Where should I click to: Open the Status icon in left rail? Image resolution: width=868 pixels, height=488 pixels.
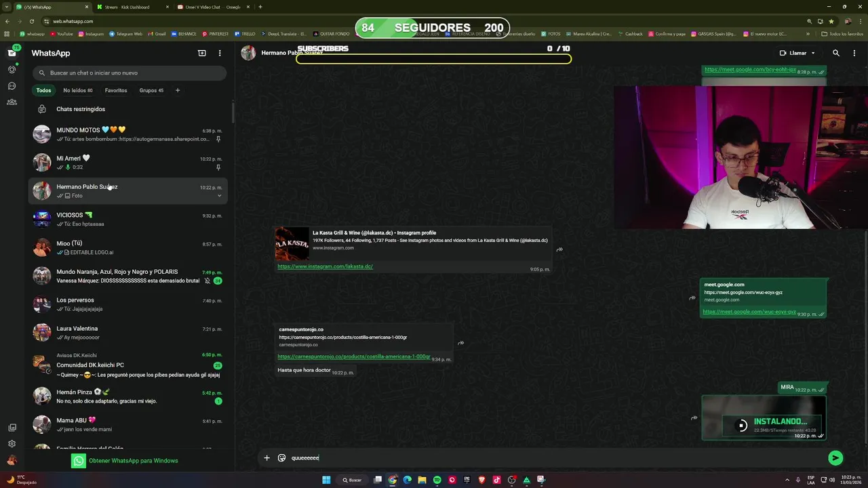(12, 69)
